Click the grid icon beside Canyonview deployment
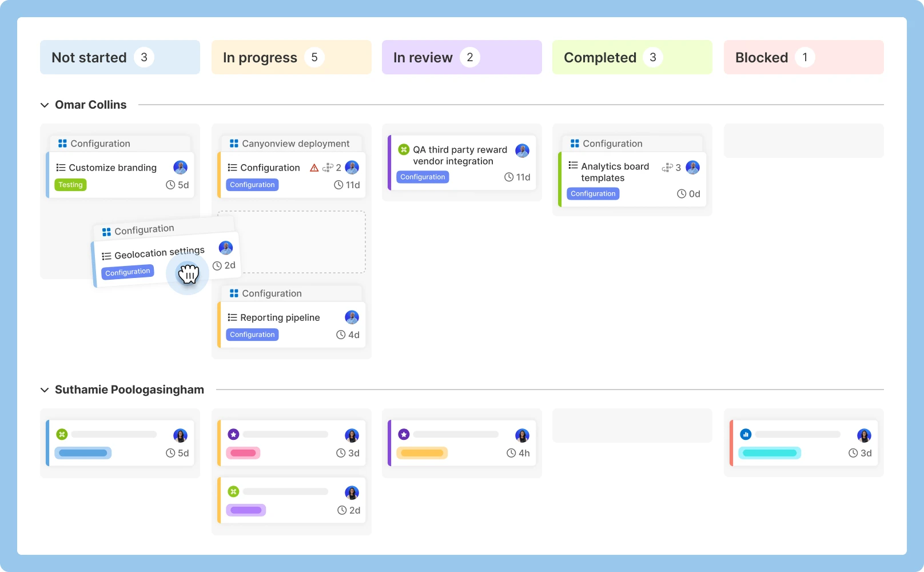 (234, 144)
